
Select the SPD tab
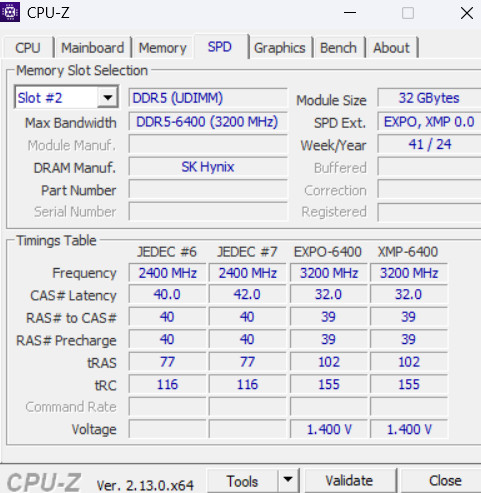pyautogui.click(x=220, y=47)
